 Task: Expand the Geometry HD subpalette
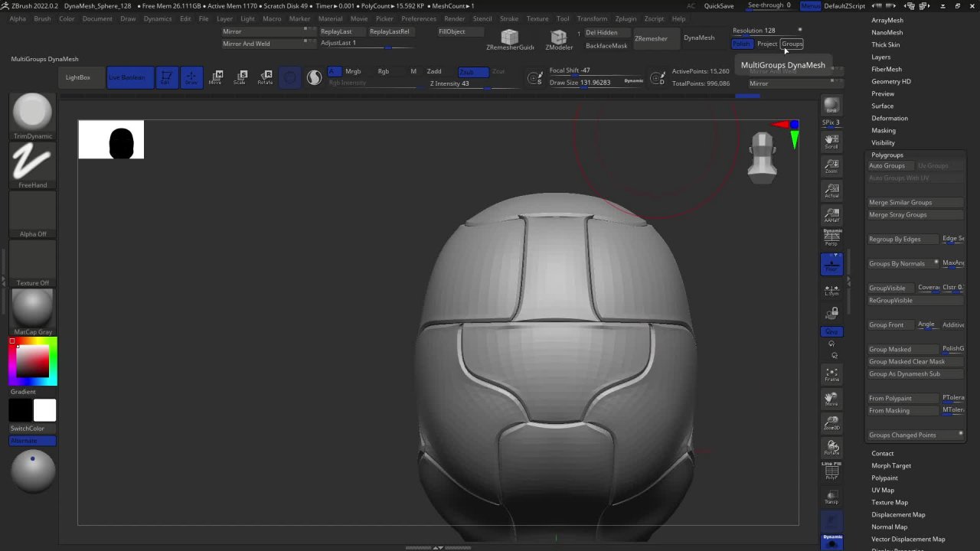point(890,81)
